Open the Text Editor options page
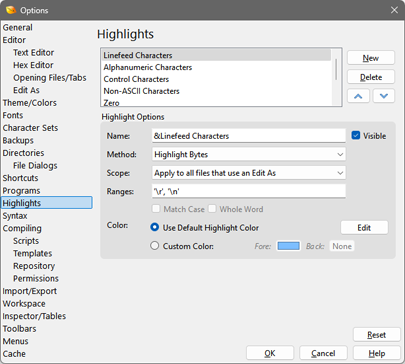 tap(33, 53)
